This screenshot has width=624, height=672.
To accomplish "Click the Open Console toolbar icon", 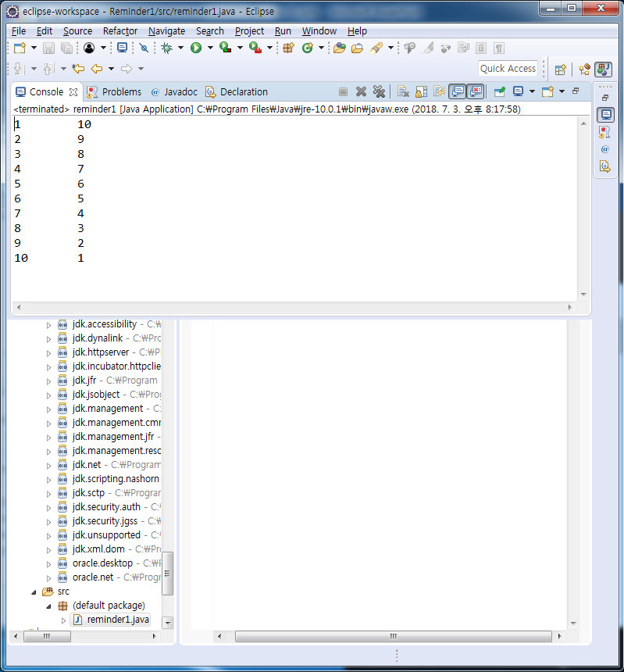I will point(122,48).
